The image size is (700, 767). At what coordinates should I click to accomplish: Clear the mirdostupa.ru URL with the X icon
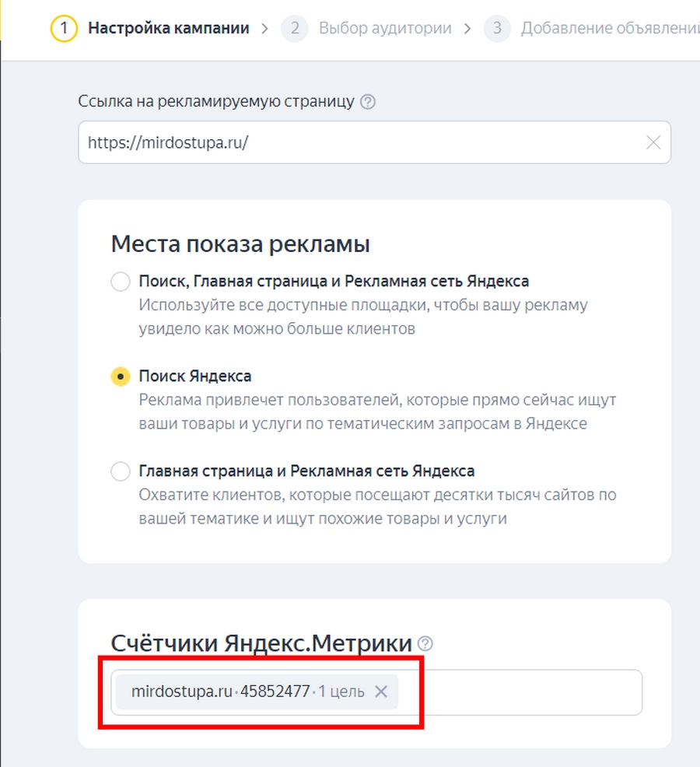click(x=653, y=142)
